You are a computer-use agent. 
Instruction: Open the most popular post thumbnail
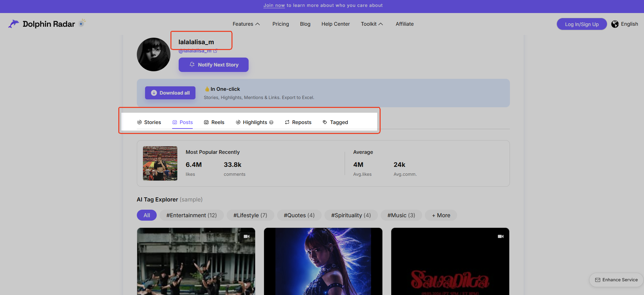click(160, 163)
